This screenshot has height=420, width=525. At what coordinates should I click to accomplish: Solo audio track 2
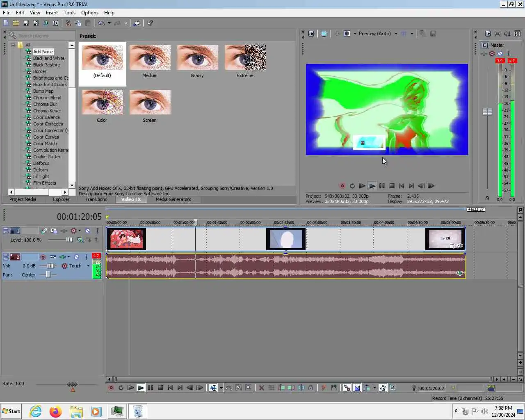86,257
